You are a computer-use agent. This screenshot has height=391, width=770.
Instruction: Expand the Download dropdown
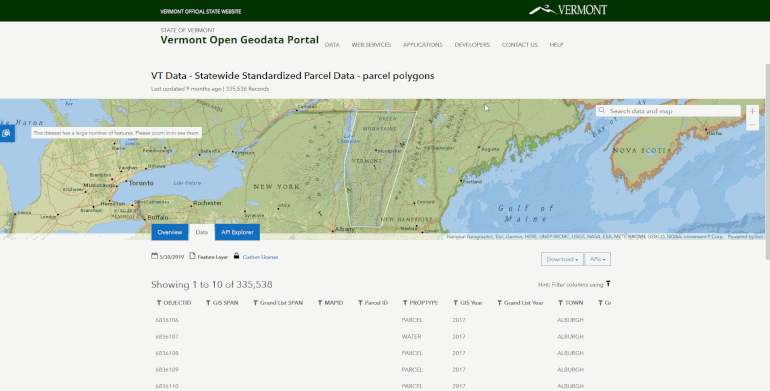point(562,259)
